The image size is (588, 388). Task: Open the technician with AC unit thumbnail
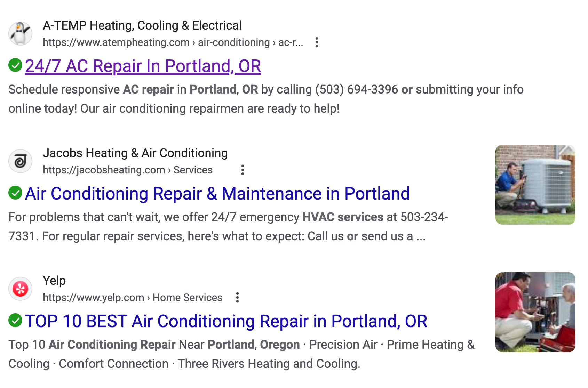point(535,185)
